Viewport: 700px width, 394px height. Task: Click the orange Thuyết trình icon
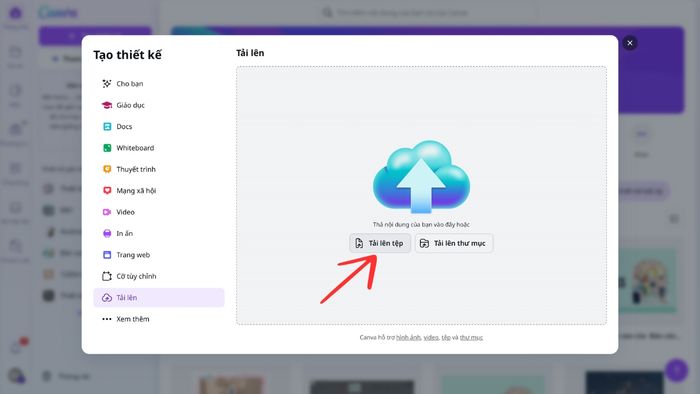pyautogui.click(x=107, y=169)
